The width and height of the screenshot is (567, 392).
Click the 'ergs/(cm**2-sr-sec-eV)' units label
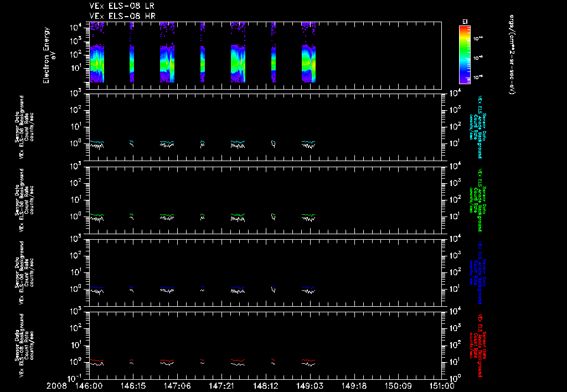pyautogui.click(x=512, y=54)
